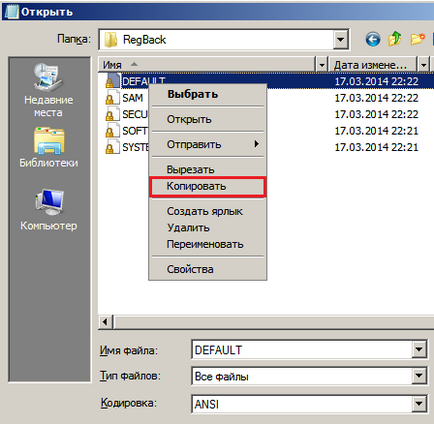Click the blue Back arrow icon
Image resolution: width=434 pixels, height=424 pixels.
pos(373,40)
